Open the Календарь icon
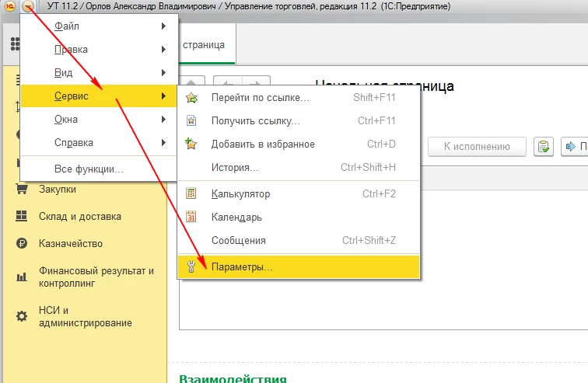The image size is (588, 383). (x=192, y=218)
